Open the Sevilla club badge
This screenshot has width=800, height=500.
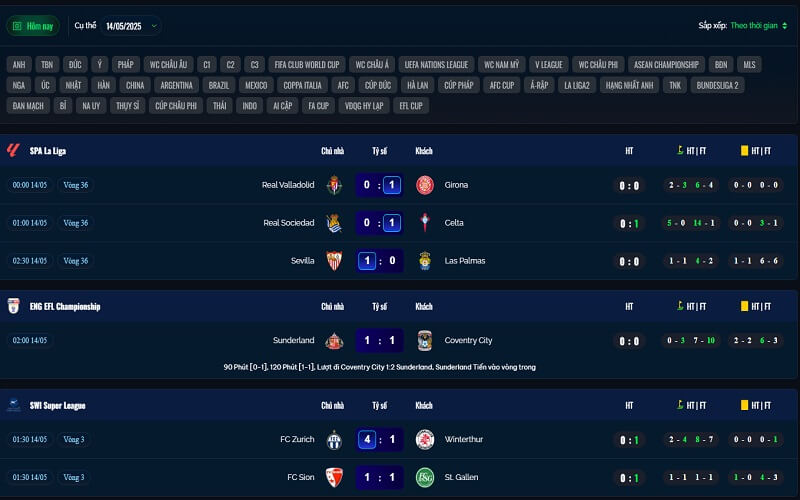[334, 261]
